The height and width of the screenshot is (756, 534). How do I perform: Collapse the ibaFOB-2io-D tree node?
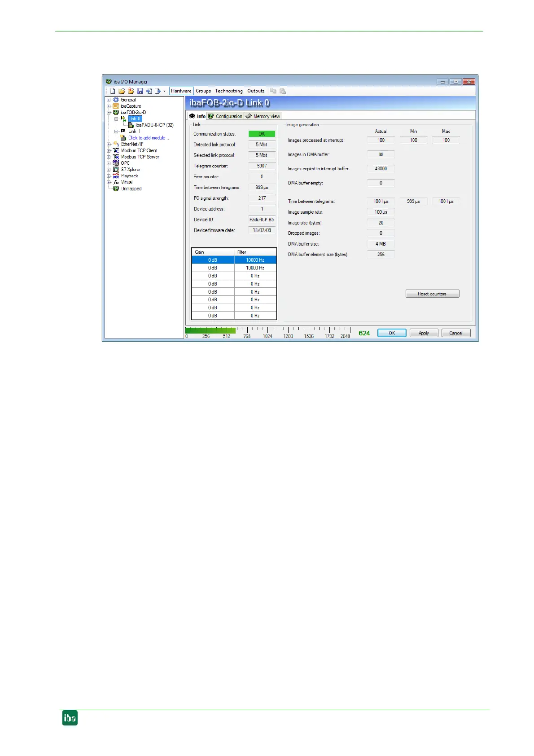(x=109, y=113)
